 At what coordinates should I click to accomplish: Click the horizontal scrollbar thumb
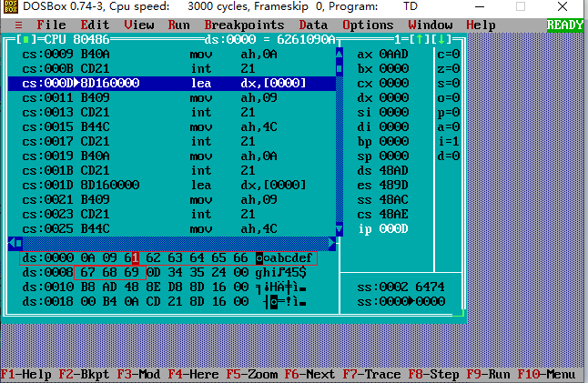[19, 243]
